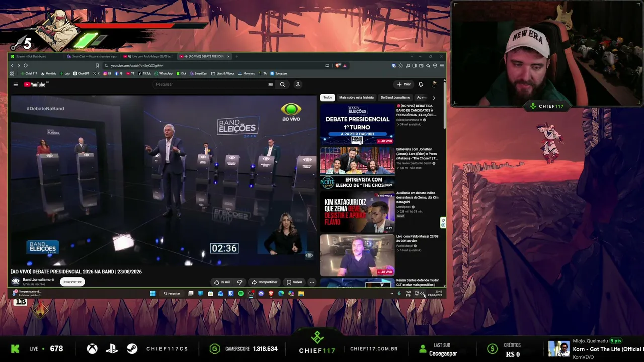Open the 'Debate Presidencial 1º Turno' thumbnail
Viewport: 644px width, 362px height.
click(x=357, y=124)
